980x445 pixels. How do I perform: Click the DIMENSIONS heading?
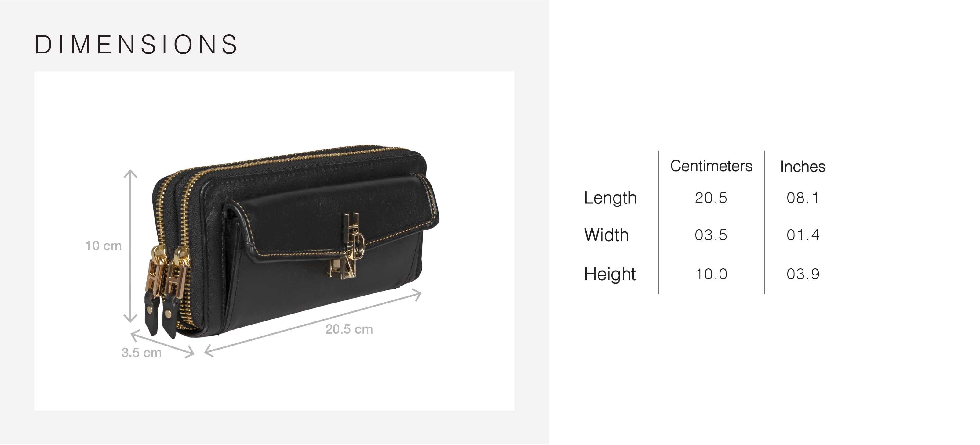pyautogui.click(x=136, y=45)
